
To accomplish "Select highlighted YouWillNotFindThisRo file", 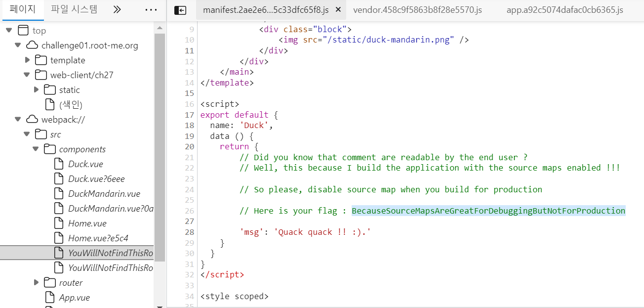I will pos(77,253).
